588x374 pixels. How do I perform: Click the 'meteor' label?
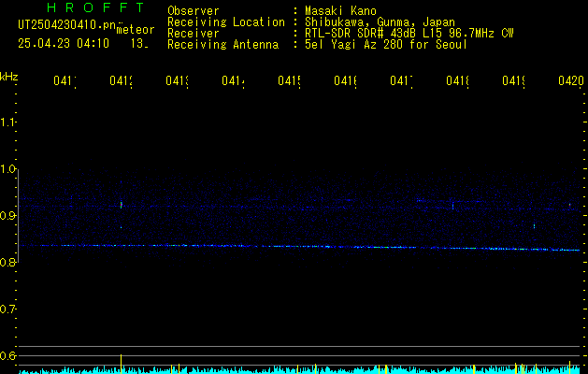pyautogui.click(x=136, y=30)
